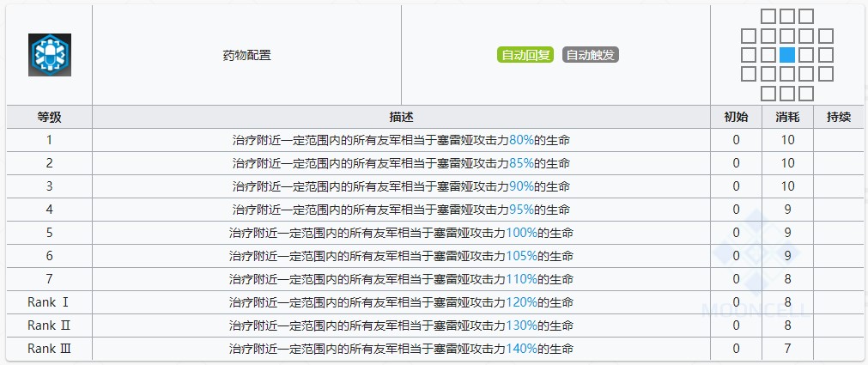Click the 自动触发 gray tag
The height and width of the screenshot is (365, 868).
click(x=590, y=55)
